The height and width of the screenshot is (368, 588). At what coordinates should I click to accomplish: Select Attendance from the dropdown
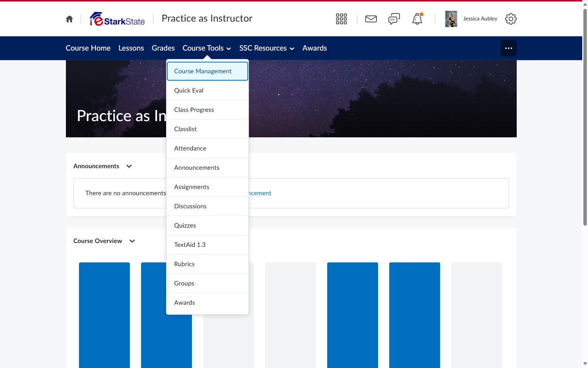pyautogui.click(x=207, y=149)
